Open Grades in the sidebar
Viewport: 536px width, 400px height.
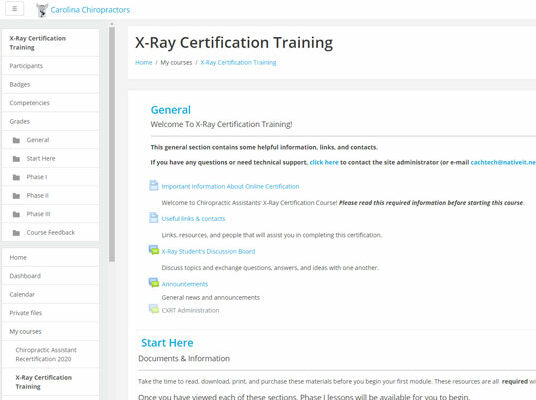pos(51,121)
